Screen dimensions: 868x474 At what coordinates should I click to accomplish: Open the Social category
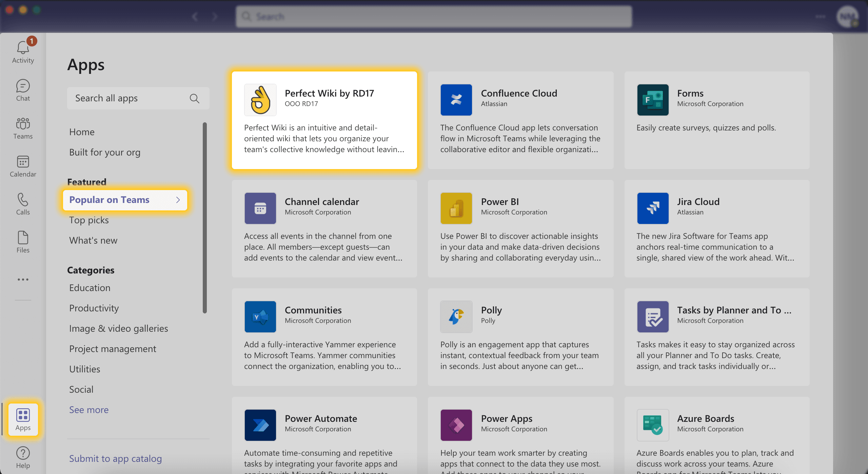[81, 390]
